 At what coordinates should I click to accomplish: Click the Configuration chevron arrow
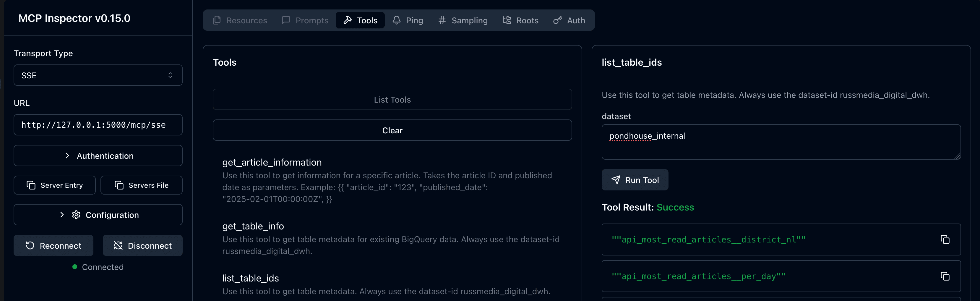click(x=62, y=215)
